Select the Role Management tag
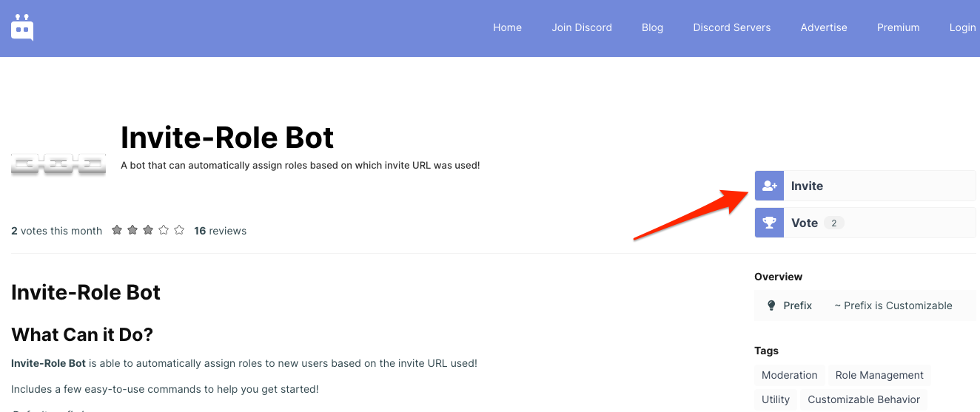 (x=879, y=375)
